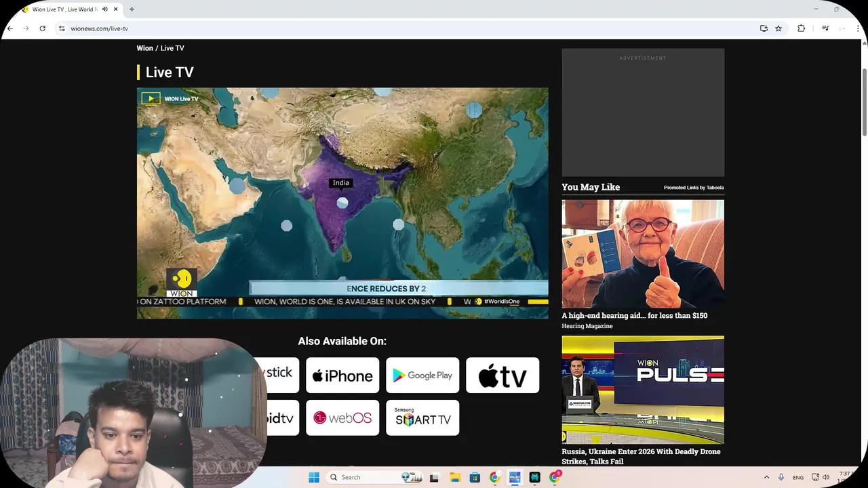
Task: Close the Wion Live TV tab
Action: [x=115, y=9]
